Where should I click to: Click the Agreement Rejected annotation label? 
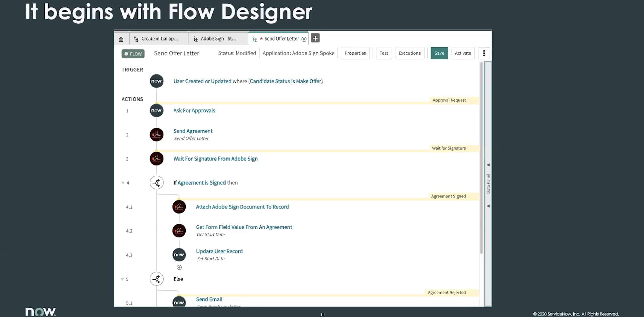(446, 292)
